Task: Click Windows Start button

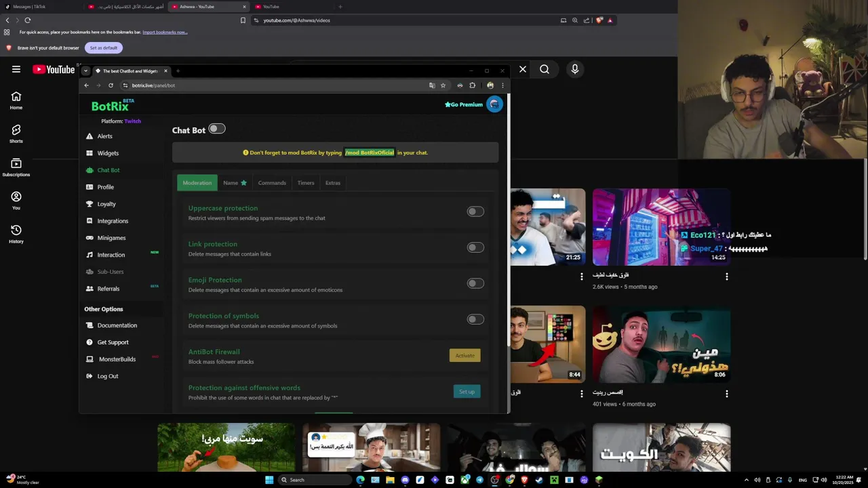Action: click(269, 480)
